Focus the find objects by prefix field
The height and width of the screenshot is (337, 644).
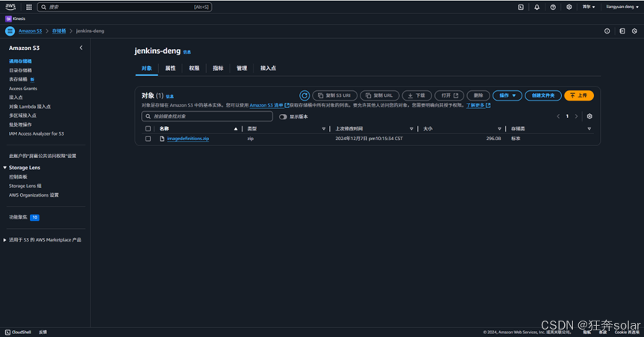[207, 116]
